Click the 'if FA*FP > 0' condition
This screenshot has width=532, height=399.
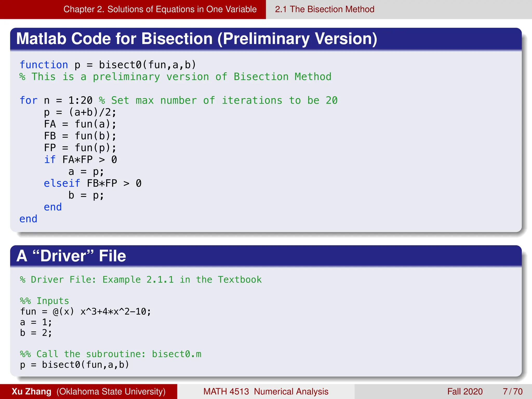(x=81, y=159)
